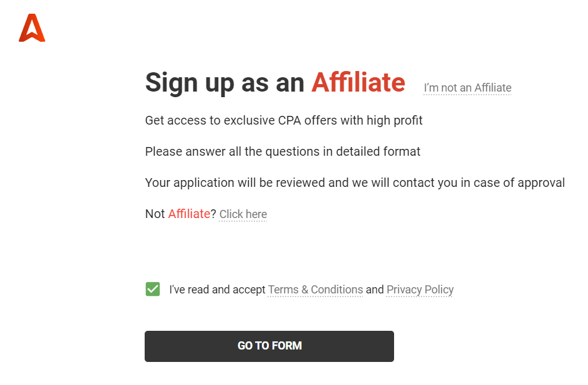Follow the 'Click here' link for non-affiliates

(x=243, y=214)
